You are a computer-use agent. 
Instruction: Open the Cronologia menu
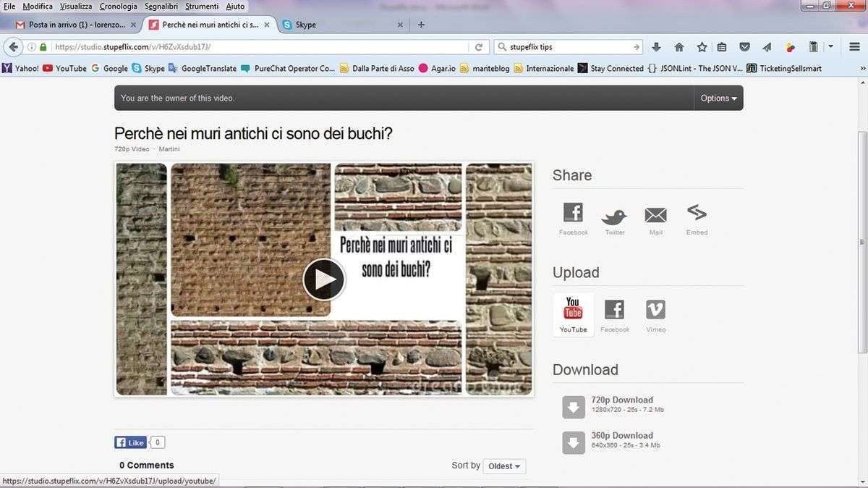118,6
